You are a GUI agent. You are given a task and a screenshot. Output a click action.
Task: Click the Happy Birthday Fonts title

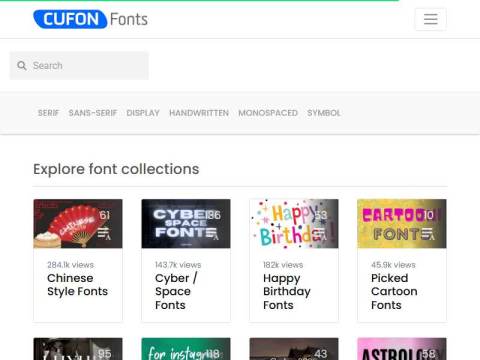[x=287, y=291]
